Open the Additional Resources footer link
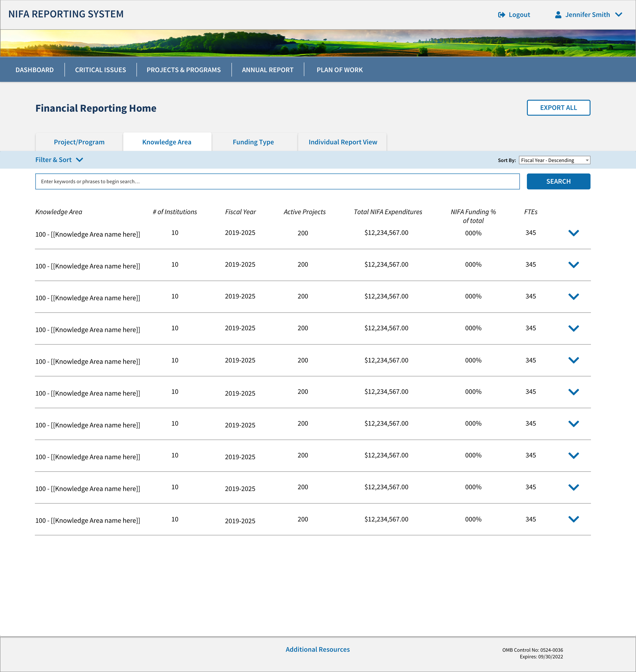This screenshot has height=672, width=636. pyautogui.click(x=317, y=650)
